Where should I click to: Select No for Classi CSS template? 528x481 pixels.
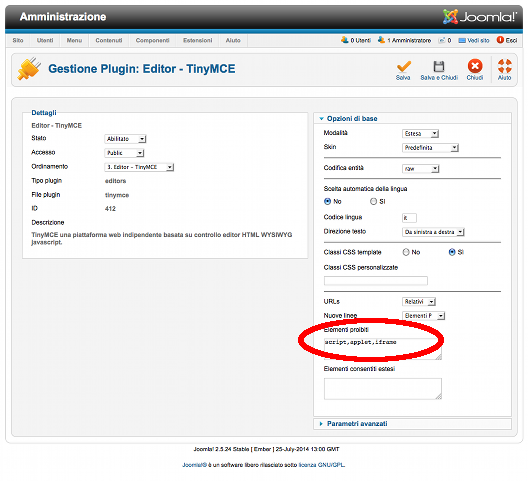click(x=406, y=252)
